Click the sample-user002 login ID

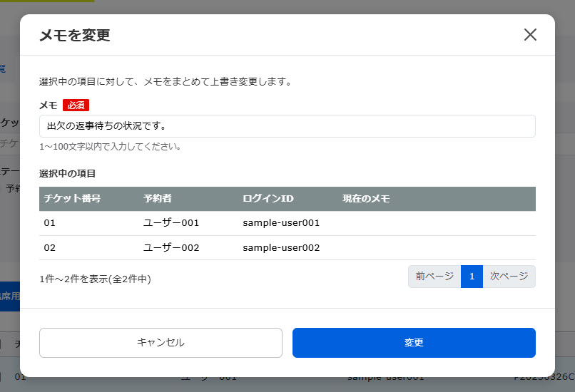281,248
